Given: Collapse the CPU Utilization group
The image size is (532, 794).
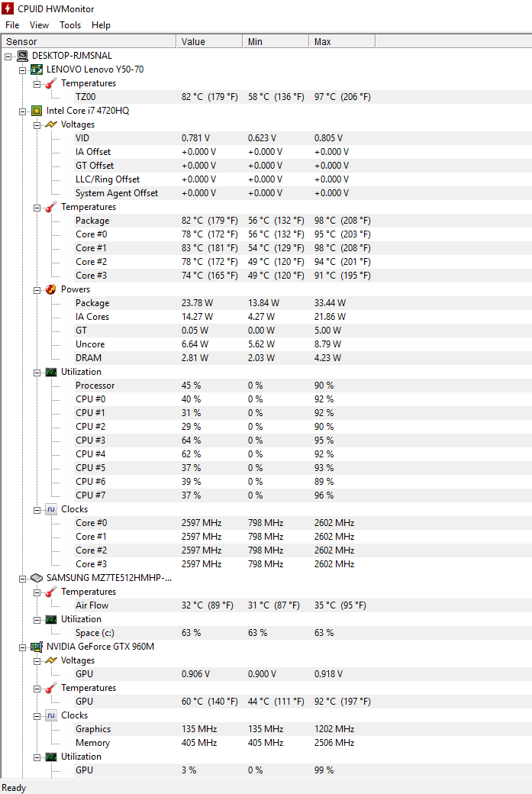Looking at the screenshot, I should pyautogui.click(x=37, y=373).
